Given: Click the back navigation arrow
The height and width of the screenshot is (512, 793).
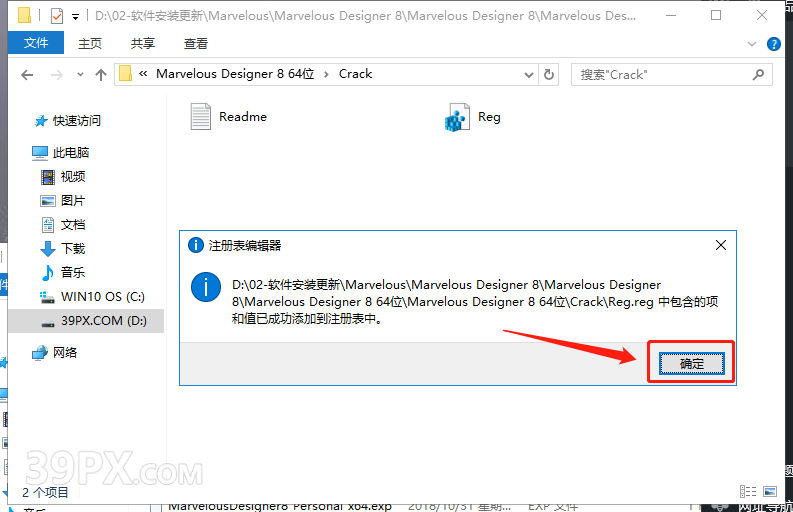Looking at the screenshot, I should tap(27, 75).
